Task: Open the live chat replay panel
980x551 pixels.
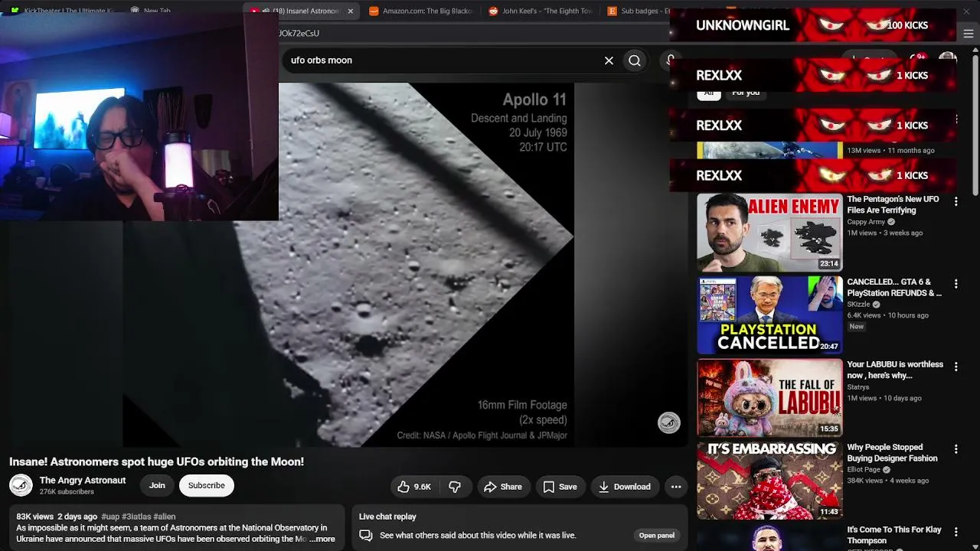Action: click(657, 536)
